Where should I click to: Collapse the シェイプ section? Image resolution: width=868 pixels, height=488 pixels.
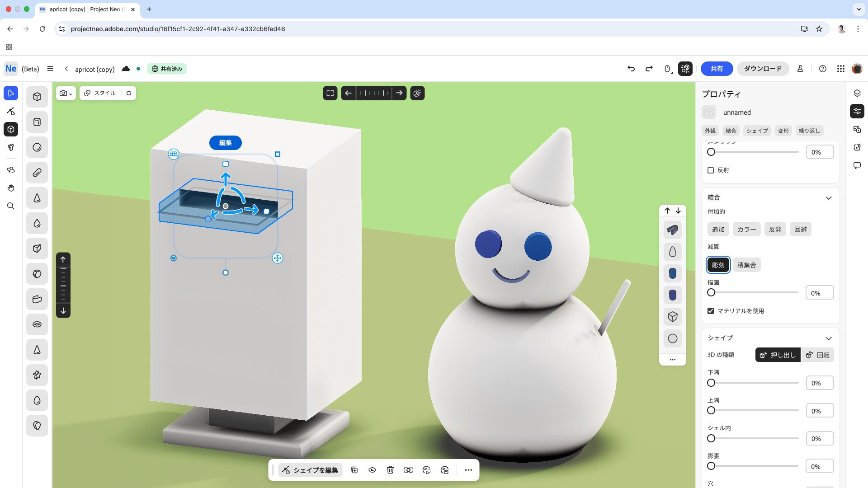click(829, 338)
